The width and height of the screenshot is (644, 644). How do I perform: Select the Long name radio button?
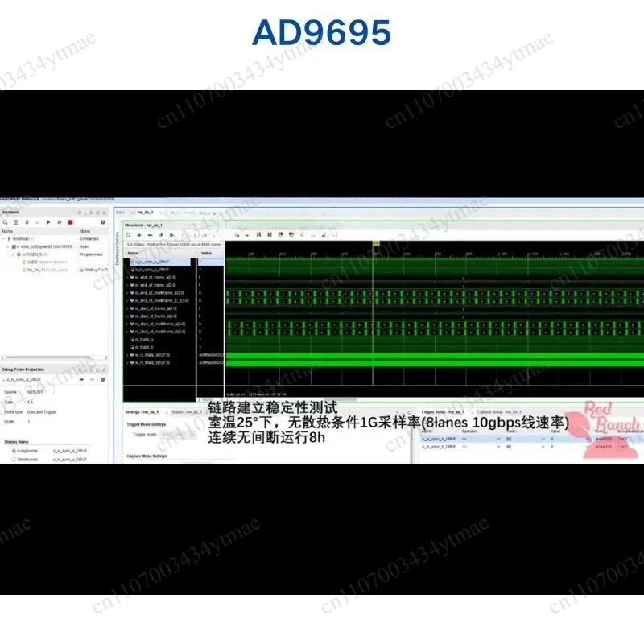click(x=14, y=451)
